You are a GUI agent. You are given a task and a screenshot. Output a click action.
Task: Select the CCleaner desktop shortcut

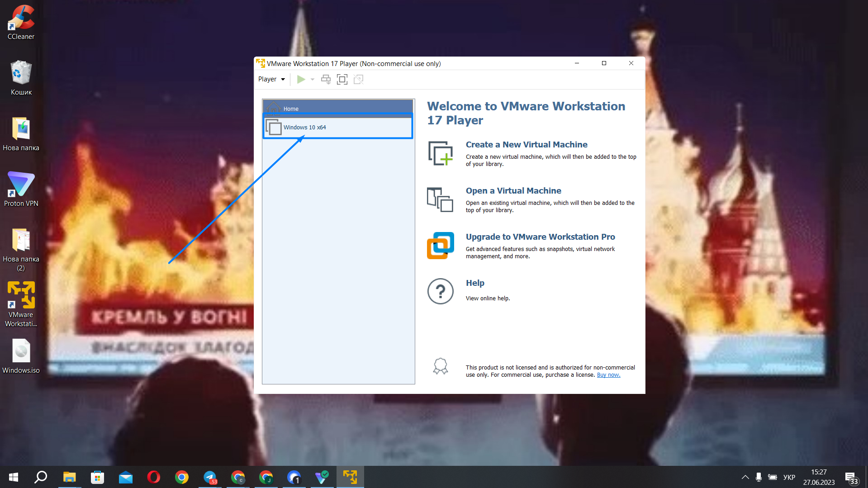pos(21,22)
